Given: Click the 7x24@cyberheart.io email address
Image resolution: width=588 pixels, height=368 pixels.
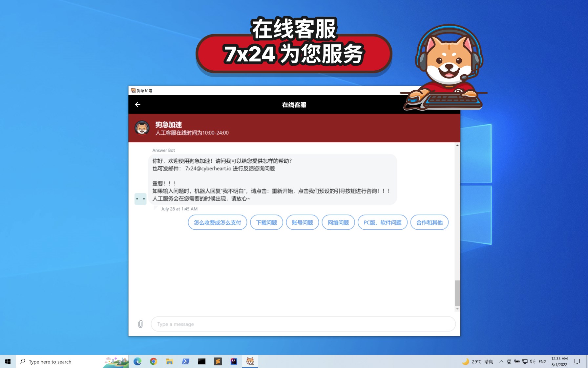Looking at the screenshot, I should point(208,169).
